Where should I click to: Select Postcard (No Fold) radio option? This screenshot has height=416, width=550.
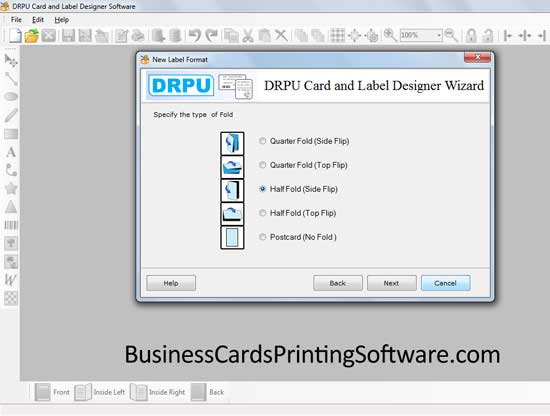pyautogui.click(x=262, y=237)
